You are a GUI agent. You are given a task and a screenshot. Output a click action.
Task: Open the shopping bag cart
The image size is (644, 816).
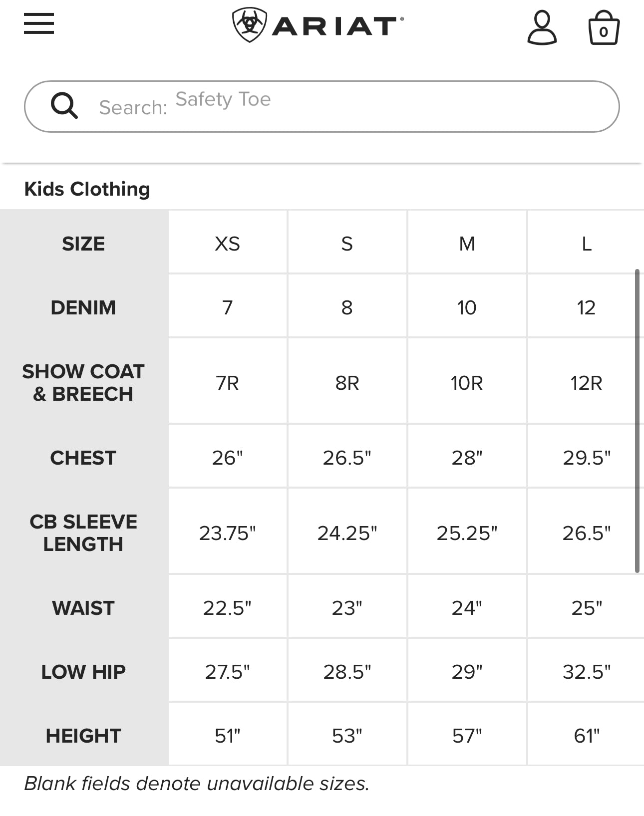(604, 29)
